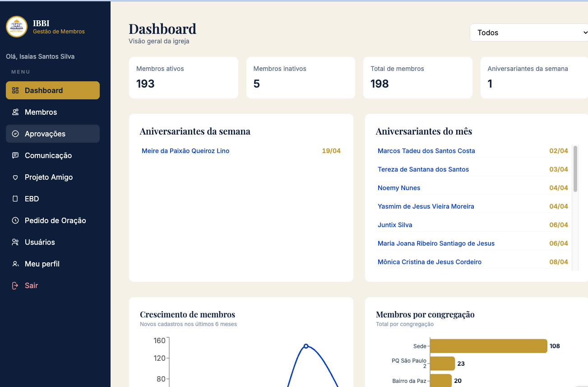Open the Dashboard menu item
Image resolution: width=588 pixels, height=387 pixels.
(53, 90)
